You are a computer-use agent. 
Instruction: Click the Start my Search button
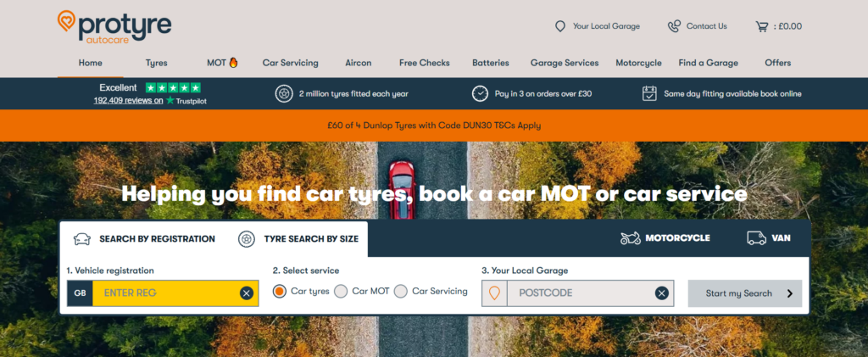coord(744,293)
